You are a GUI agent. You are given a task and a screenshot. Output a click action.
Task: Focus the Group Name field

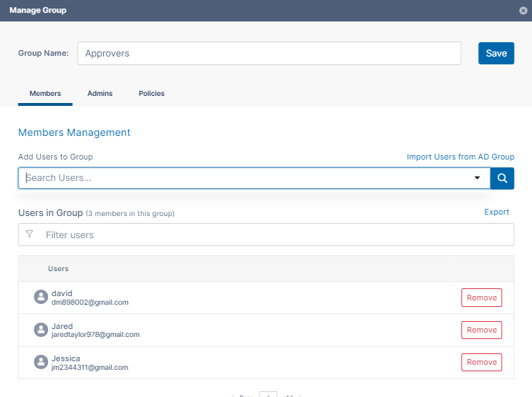269,53
